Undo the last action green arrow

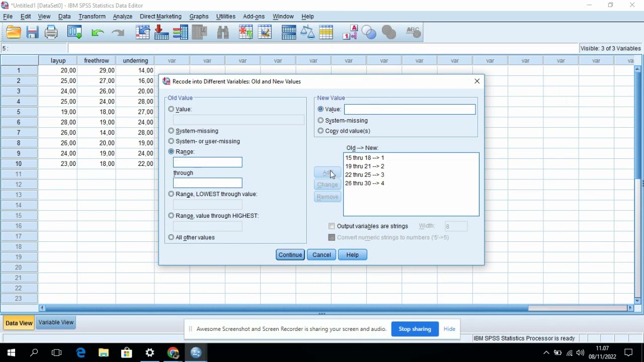point(98,33)
